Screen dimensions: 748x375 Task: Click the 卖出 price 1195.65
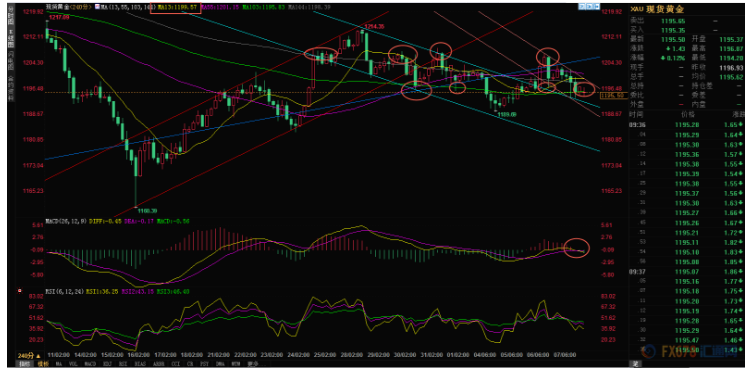coord(673,21)
